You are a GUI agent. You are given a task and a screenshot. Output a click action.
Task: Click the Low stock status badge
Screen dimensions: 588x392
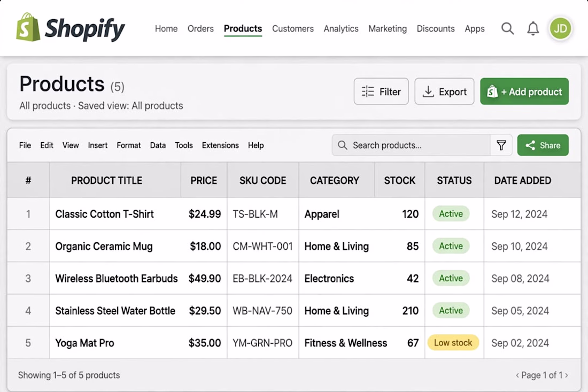[453, 342]
